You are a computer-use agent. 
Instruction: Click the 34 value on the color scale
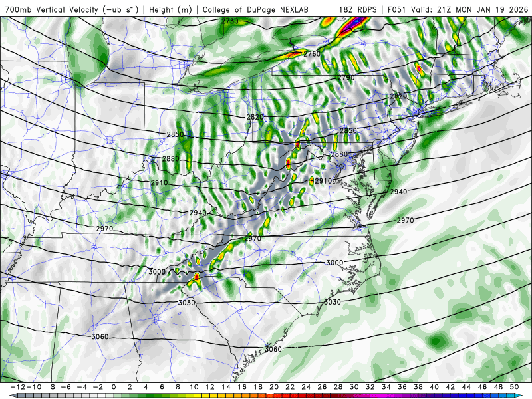386,387
